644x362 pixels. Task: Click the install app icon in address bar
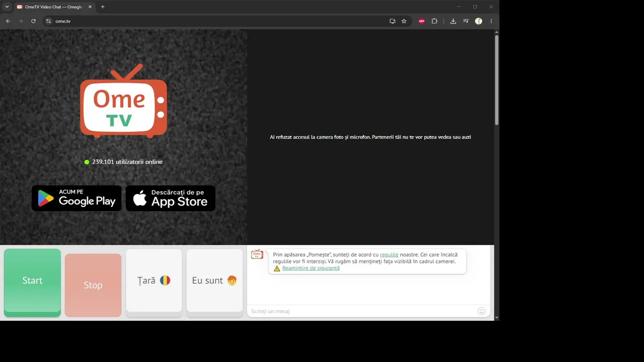pos(392,21)
